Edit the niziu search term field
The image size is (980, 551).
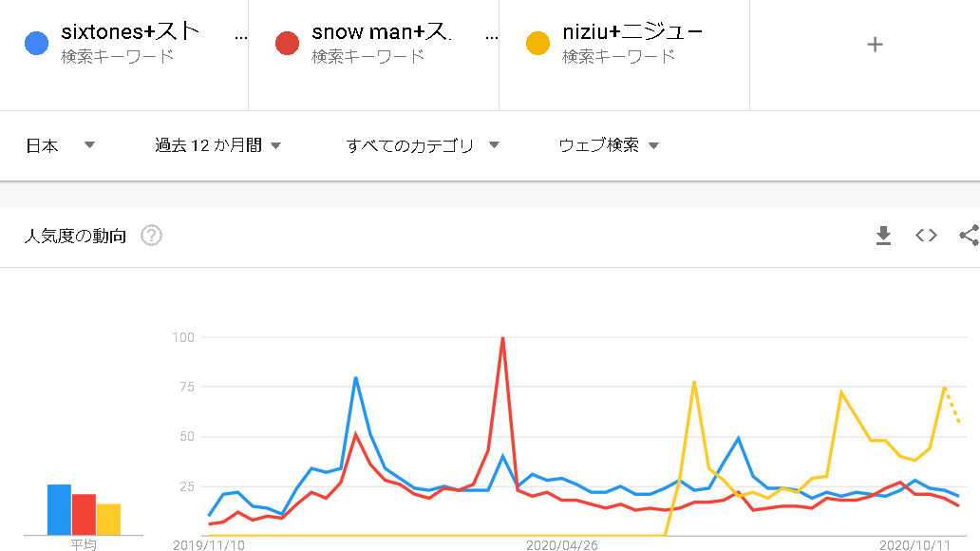coord(631,31)
